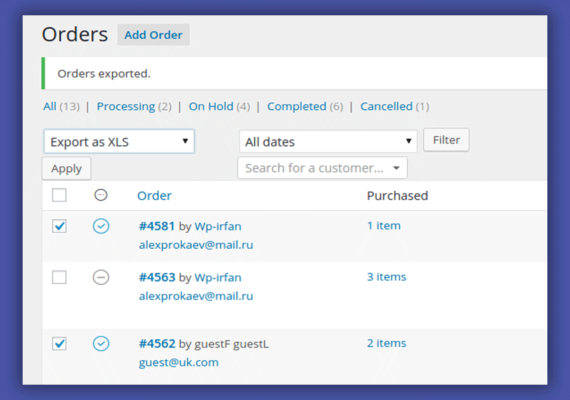Expand the Search for a customer dropdown

[322, 168]
